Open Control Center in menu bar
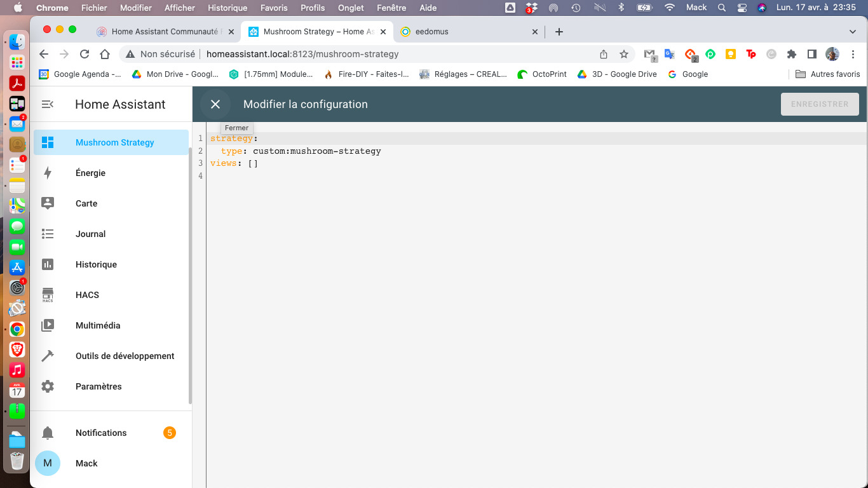868x488 pixels. pos(742,8)
